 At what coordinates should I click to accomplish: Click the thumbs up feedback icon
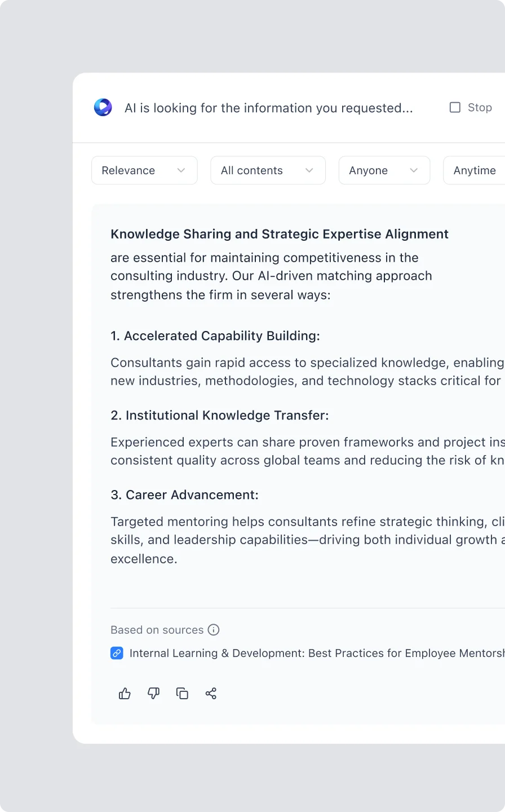(125, 694)
